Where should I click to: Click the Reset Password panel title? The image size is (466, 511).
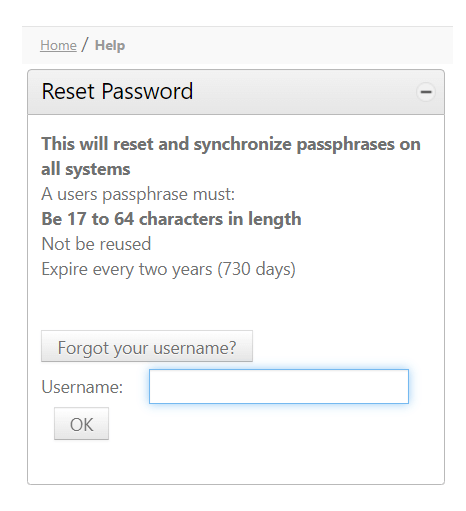[117, 91]
